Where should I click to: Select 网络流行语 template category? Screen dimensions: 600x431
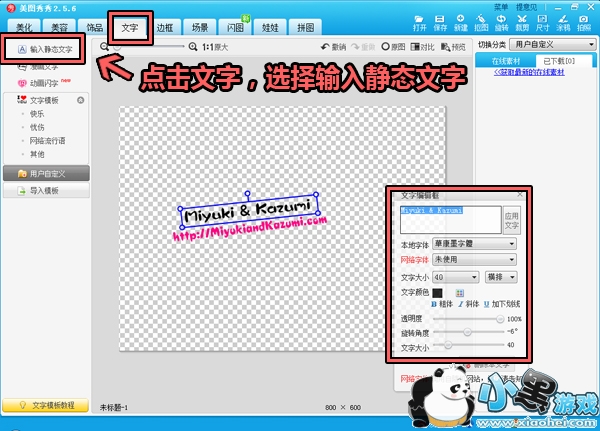[47, 140]
